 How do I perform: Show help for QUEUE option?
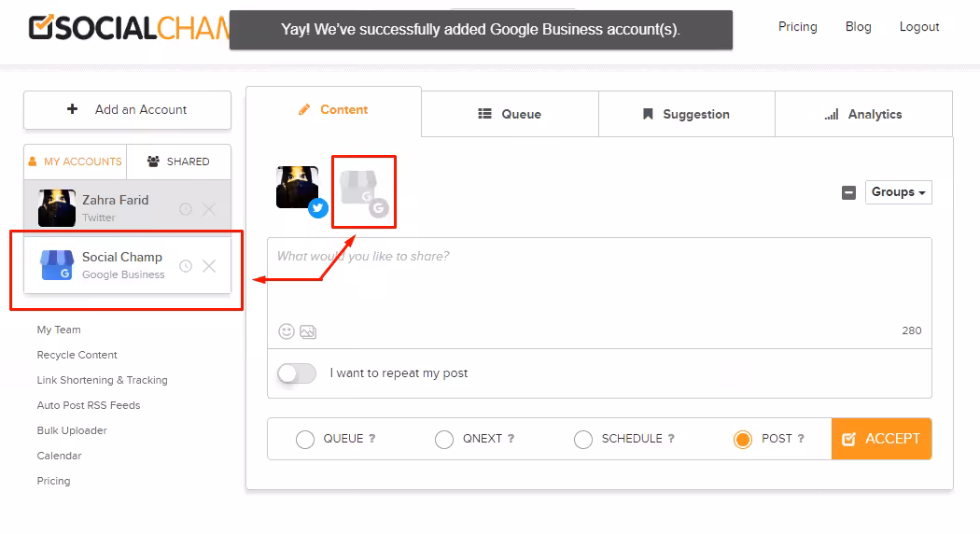pos(371,439)
